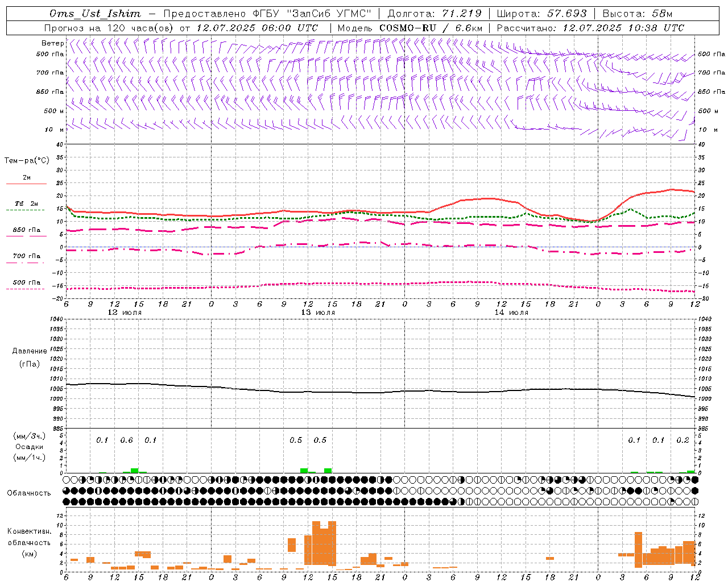Click the green dashed Td 2м legend line
This screenshot has width=728, height=582.
point(25,210)
